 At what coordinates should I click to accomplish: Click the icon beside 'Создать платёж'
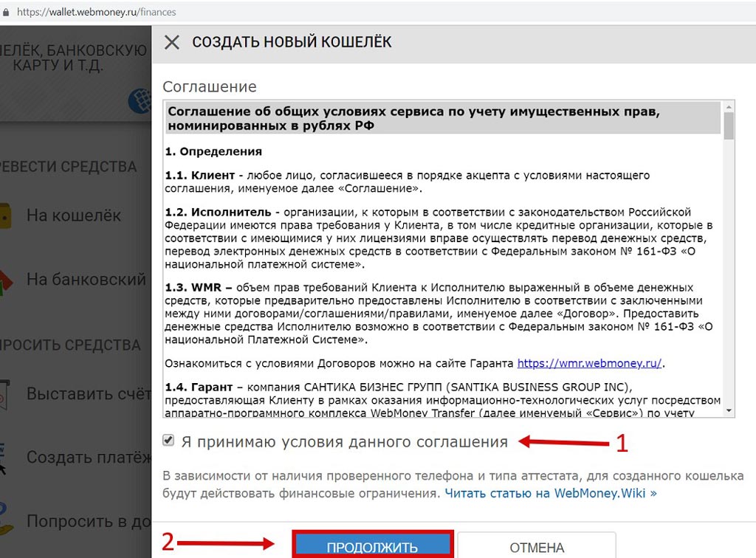pyautogui.click(x=3, y=459)
